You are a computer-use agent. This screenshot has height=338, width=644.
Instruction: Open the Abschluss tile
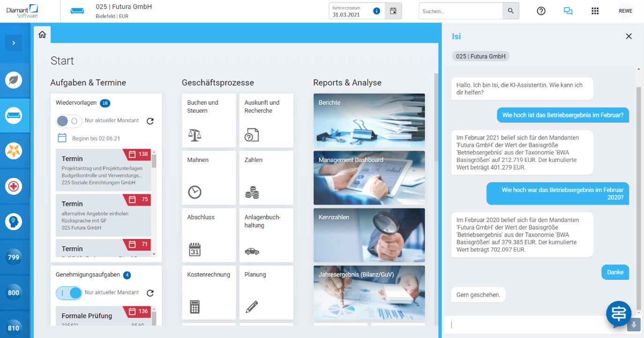[x=209, y=235]
